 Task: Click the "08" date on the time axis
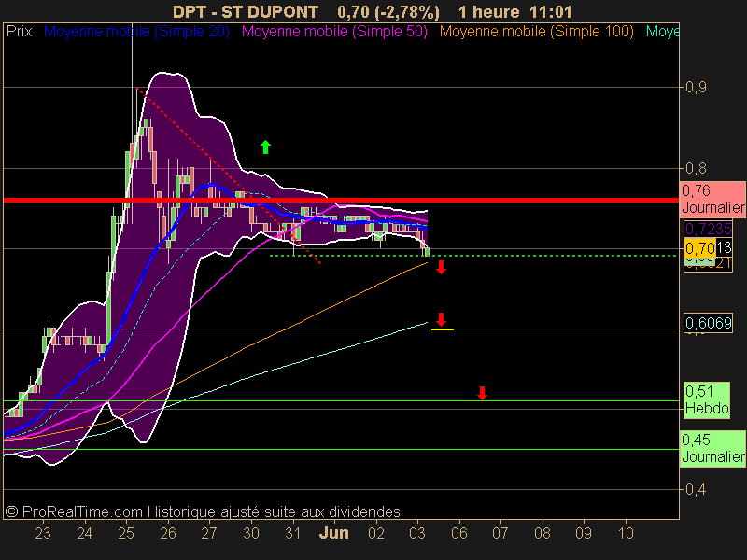tap(543, 533)
